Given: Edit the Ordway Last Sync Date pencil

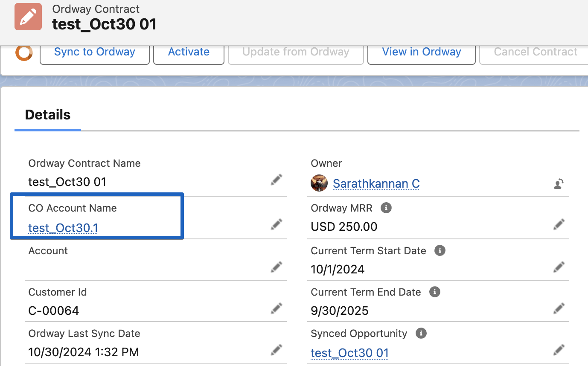Looking at the screenshot, I should [277, 350].
